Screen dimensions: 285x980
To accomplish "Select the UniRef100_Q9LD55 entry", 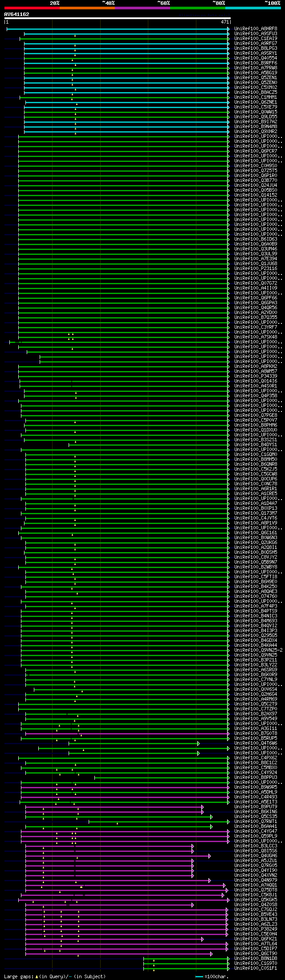I will pyautogui.click(x=256, y=117).
